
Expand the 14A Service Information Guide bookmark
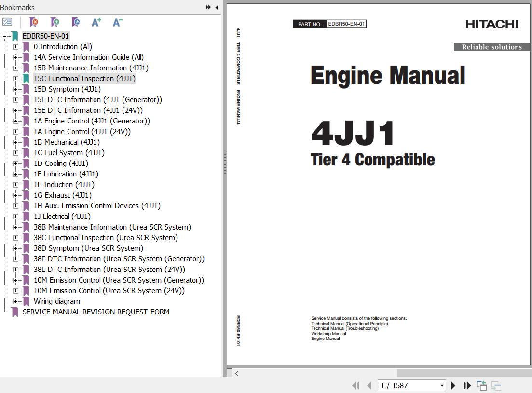point(15,58)
